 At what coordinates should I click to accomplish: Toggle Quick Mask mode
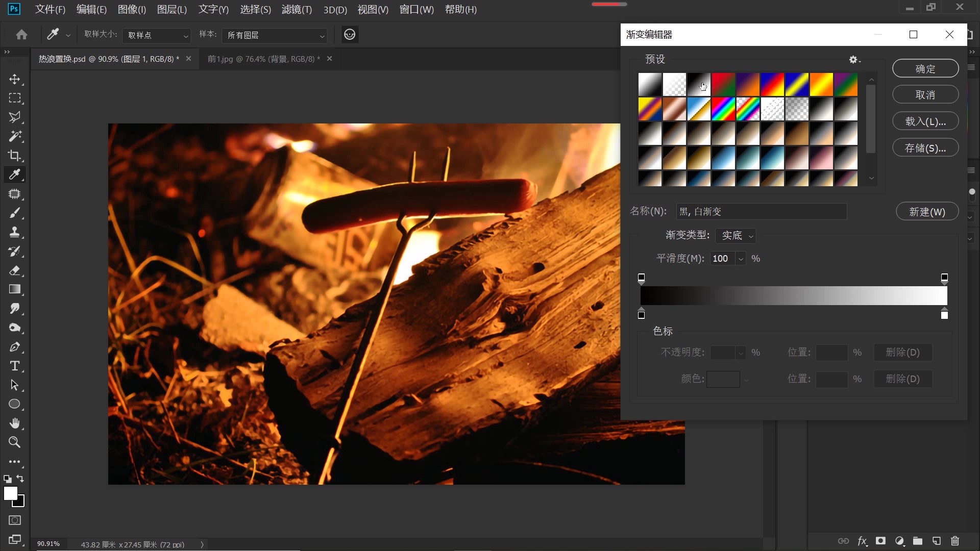pos(15,520)
